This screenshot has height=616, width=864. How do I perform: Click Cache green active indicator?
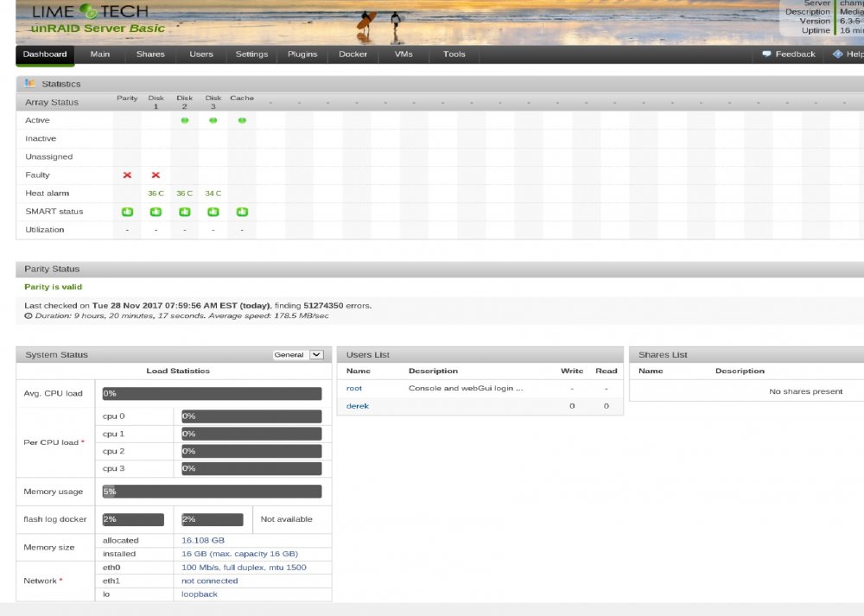click(x=242, y=120)
